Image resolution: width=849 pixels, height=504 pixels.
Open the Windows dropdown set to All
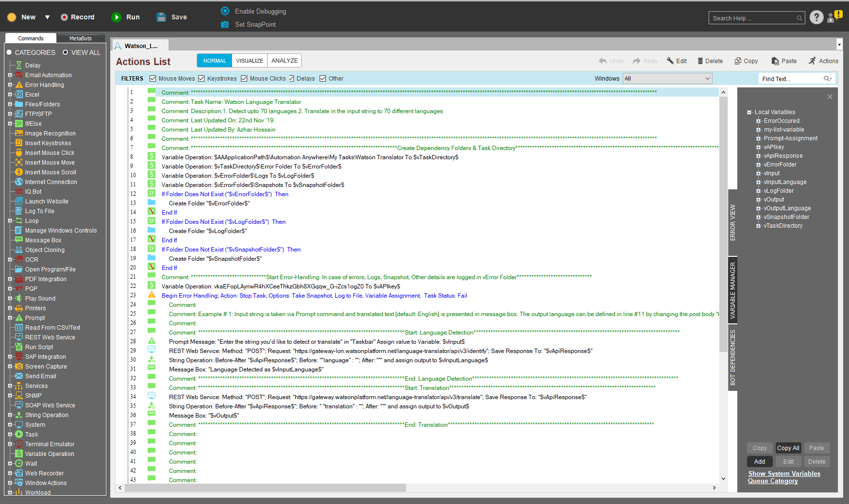[667, 79]
